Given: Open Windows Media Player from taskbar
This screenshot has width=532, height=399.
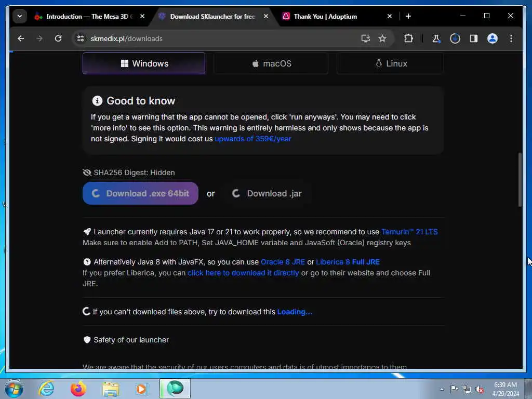Looking at the screenshot, I should pos(142,389).
